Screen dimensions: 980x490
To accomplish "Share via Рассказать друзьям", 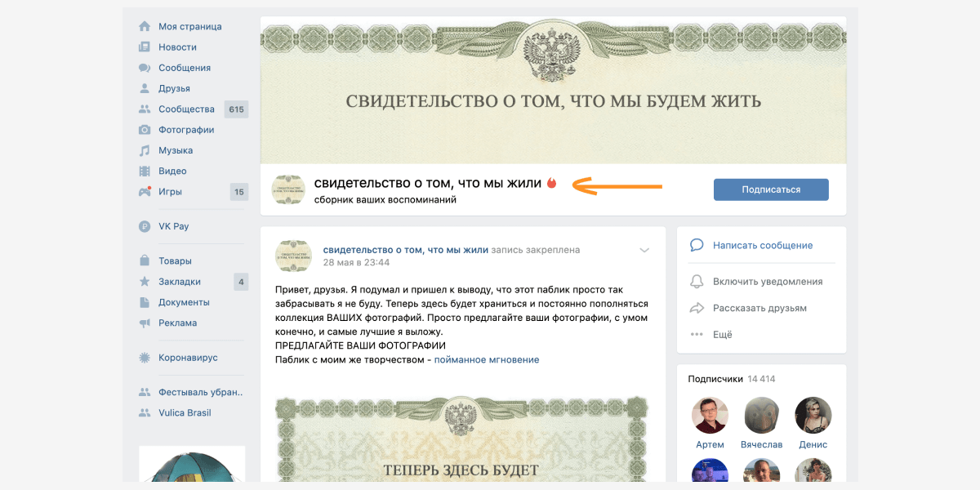I will pyautogui.click(x=761, y=308).
